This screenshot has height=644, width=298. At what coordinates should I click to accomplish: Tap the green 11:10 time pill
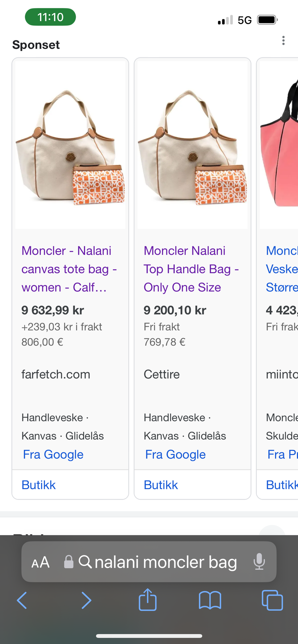pos(50,17)
